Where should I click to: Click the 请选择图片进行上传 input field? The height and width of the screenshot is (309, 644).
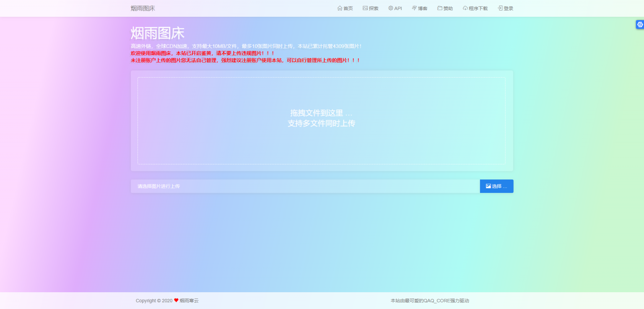point(305,186)
